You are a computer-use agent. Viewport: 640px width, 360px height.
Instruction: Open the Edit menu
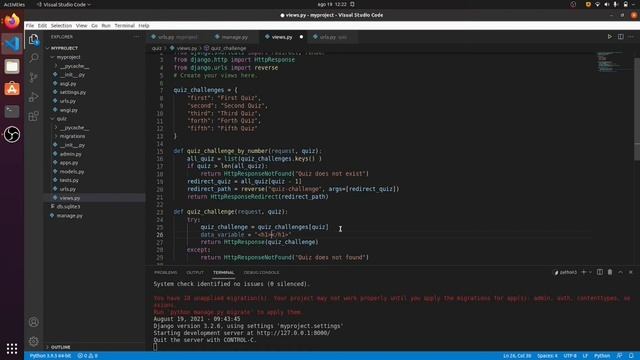click(42, 25)
